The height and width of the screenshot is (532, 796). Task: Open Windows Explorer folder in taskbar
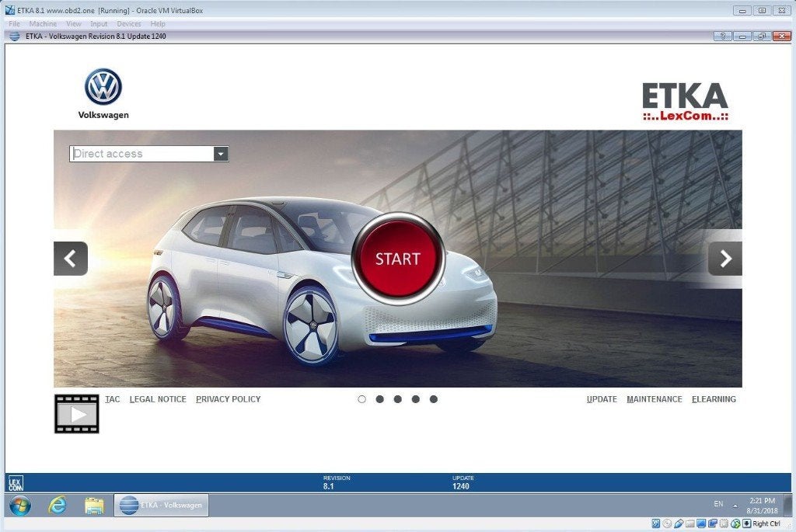94,505
